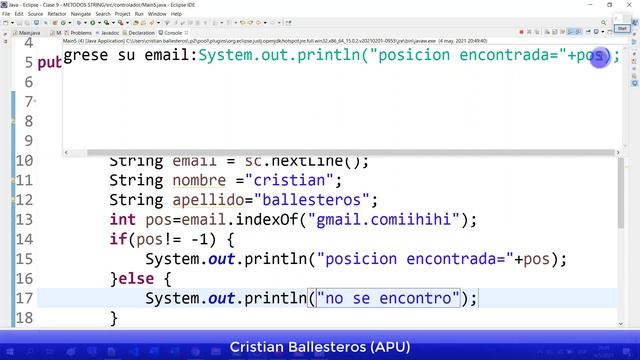Expand the Run dropdown arrow
This screenshot has width=640, height=360.
pyautogui.click(x=99, y=23)
